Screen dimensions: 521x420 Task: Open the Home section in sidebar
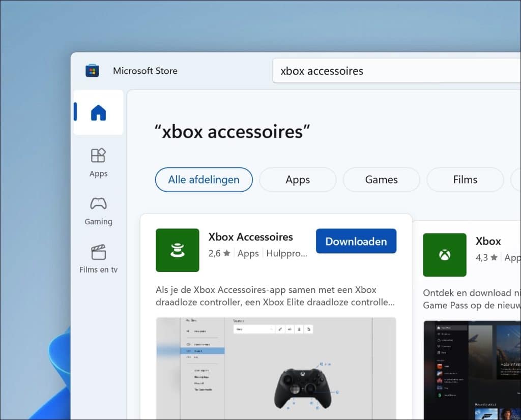tap(98, 112)
